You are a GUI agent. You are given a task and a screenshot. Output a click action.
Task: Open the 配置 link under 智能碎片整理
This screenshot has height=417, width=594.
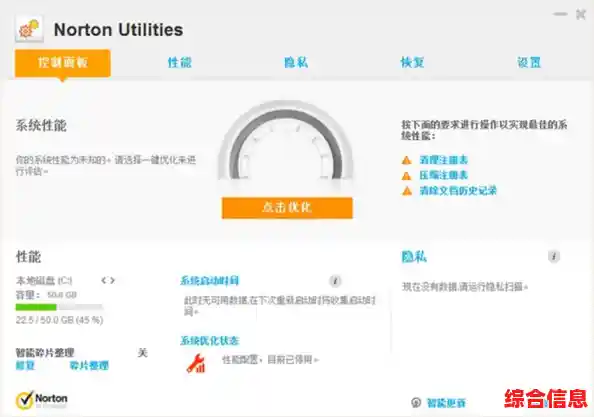[x=25, y=365]
